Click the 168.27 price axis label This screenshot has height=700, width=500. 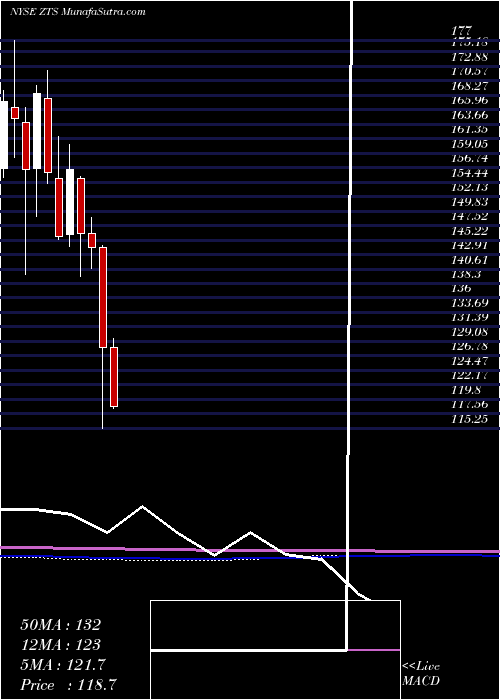pyautogui.click(x=471, y=86)
